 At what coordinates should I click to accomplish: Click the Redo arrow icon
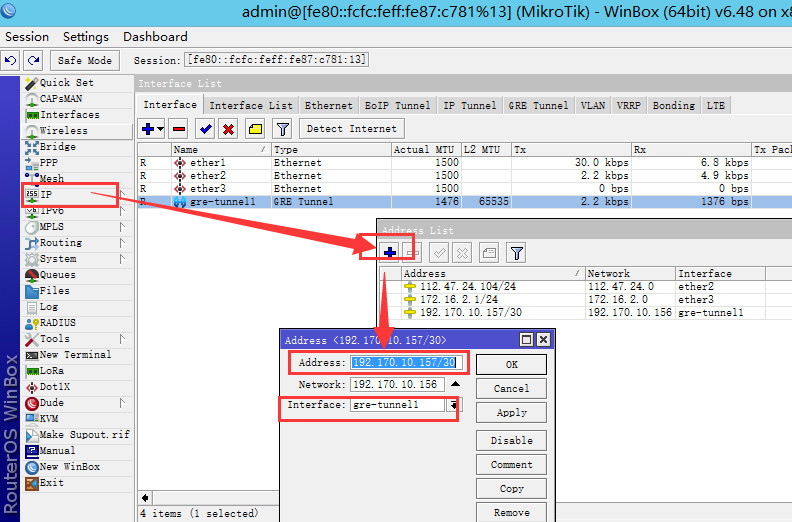click(34, 60)
